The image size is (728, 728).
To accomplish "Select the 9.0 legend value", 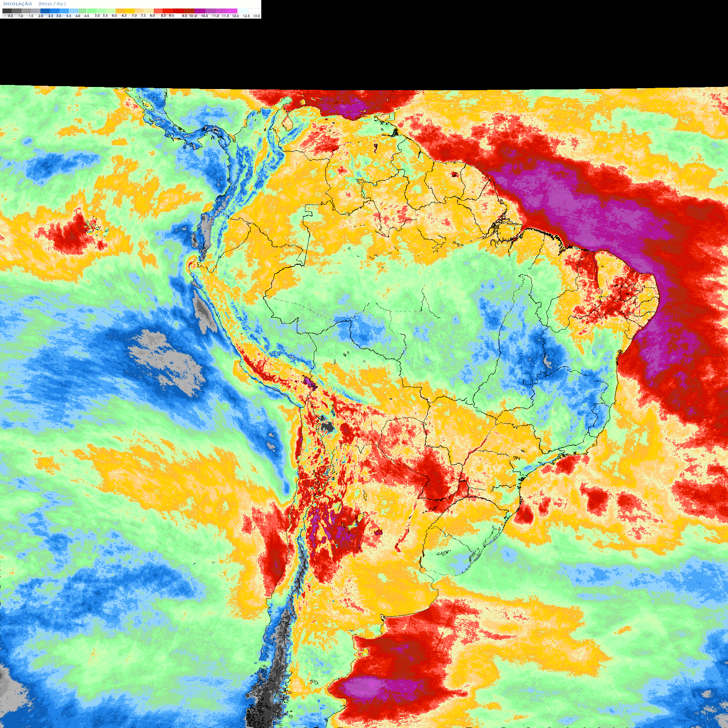I will pos(171,15).
